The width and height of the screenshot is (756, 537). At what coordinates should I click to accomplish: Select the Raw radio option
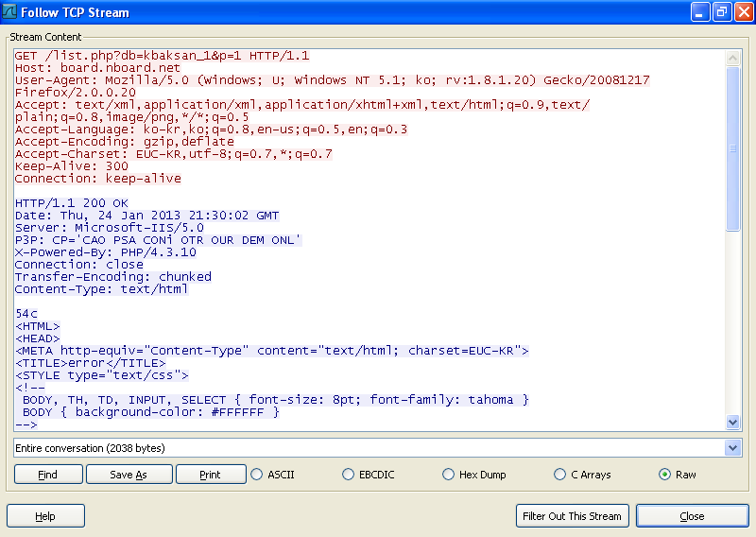664,475
